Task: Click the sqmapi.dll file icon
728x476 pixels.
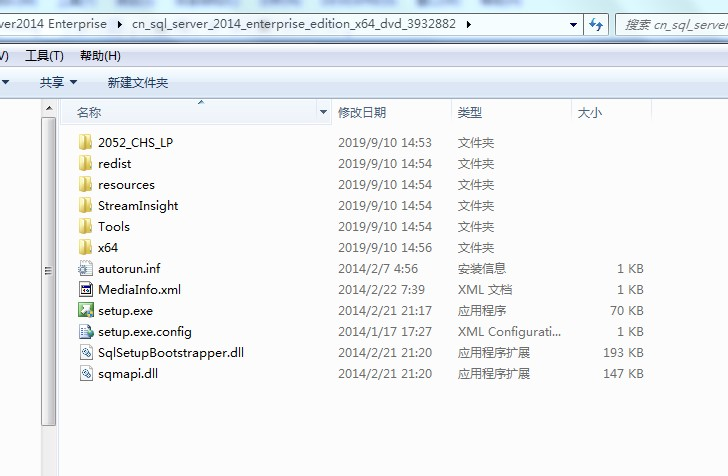Action: click(85, 373)
